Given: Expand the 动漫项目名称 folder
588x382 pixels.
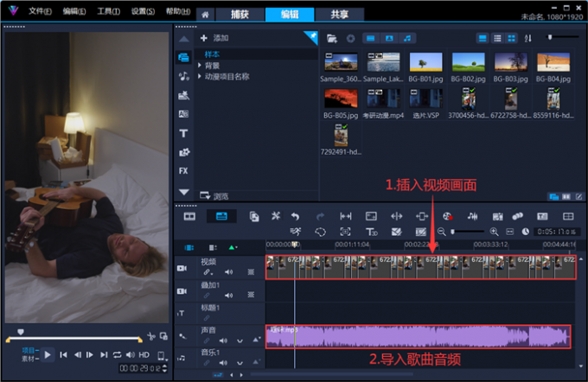Looking at the screenshot, I should [x=200, y=76].
